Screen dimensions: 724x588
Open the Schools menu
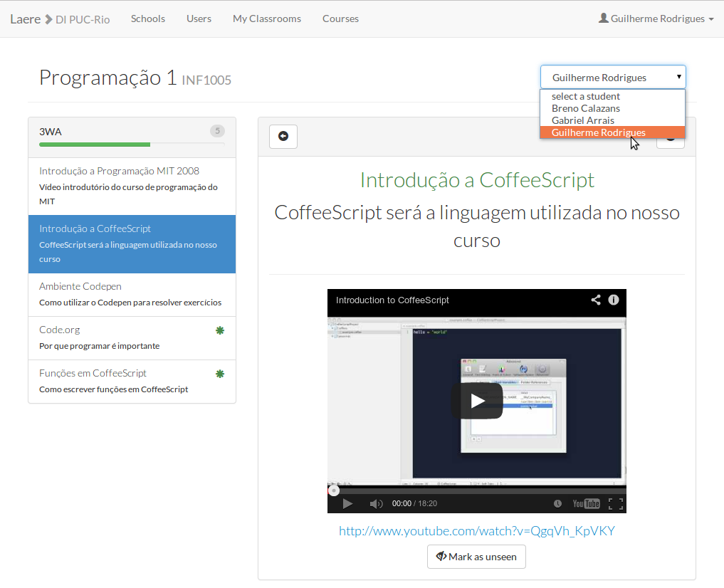pos(148,19)
